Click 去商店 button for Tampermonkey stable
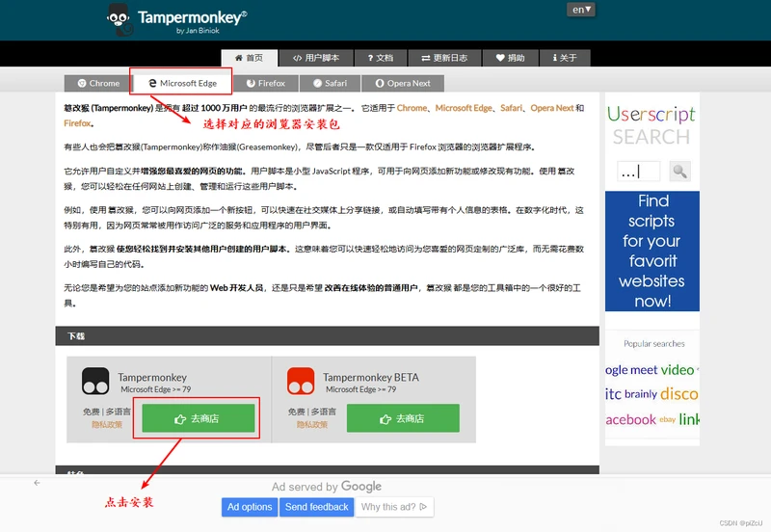Screen dimensions: 771x532 pyautogui.click(x=199, y=418)
